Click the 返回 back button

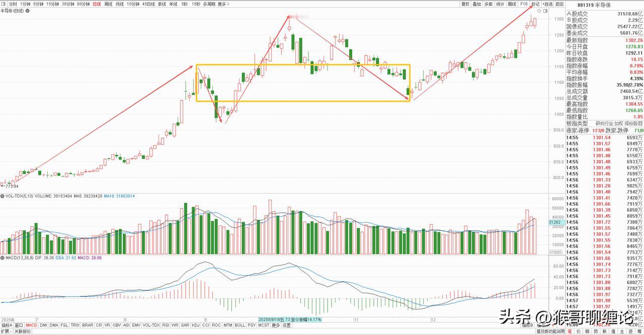click(559, 4)
